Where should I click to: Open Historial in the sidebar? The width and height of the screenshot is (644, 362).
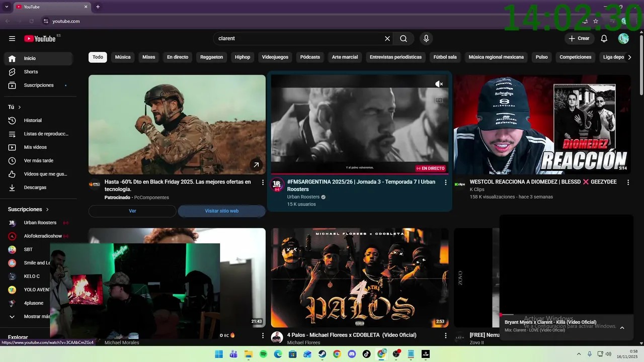38,121
